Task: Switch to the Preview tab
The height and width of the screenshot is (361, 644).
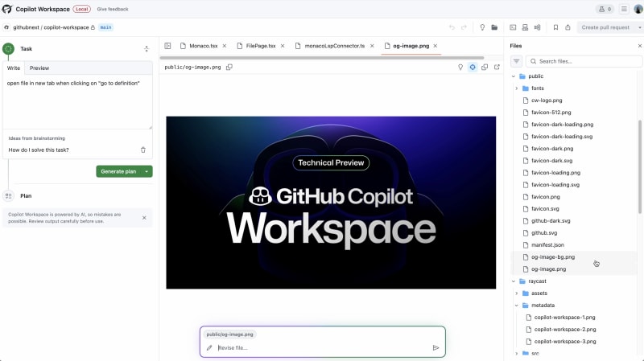Action: (x=39, y=68)
